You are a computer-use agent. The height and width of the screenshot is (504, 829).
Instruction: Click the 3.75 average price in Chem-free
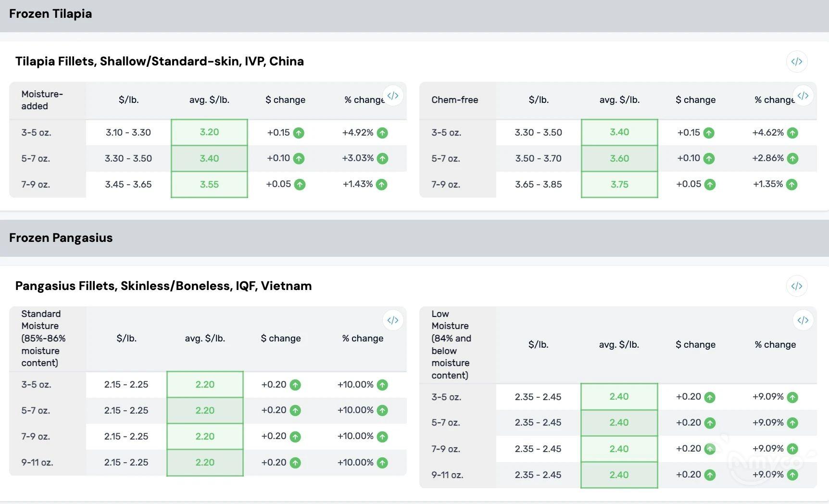(619, 184)
